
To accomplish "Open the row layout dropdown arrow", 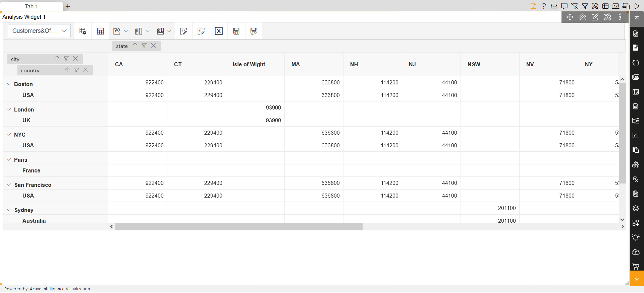I will (x=169, y=31).
